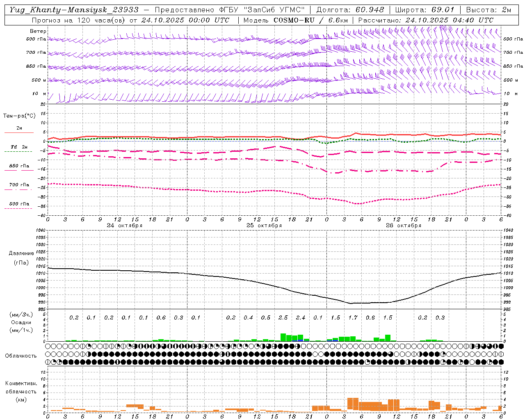Screen dimensions: 525x420
Task: Click the Рассчитано: 24.10.2025 04:40 UTC text
Action: coord(426,20)
